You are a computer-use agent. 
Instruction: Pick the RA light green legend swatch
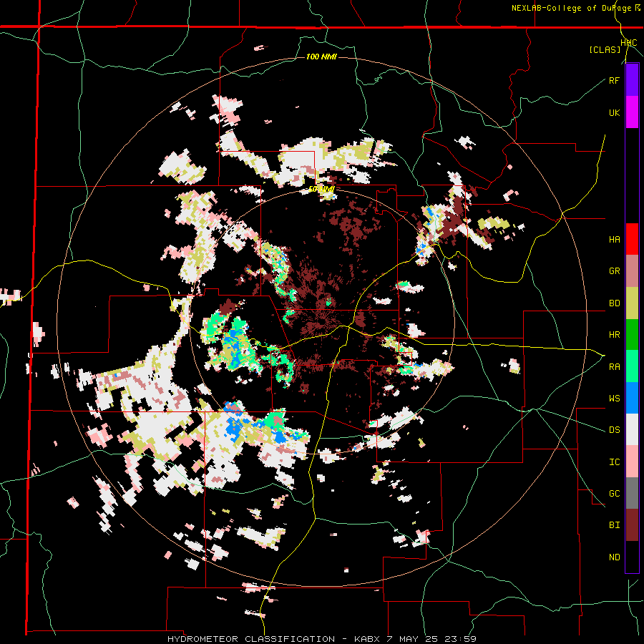click(632, 366)
